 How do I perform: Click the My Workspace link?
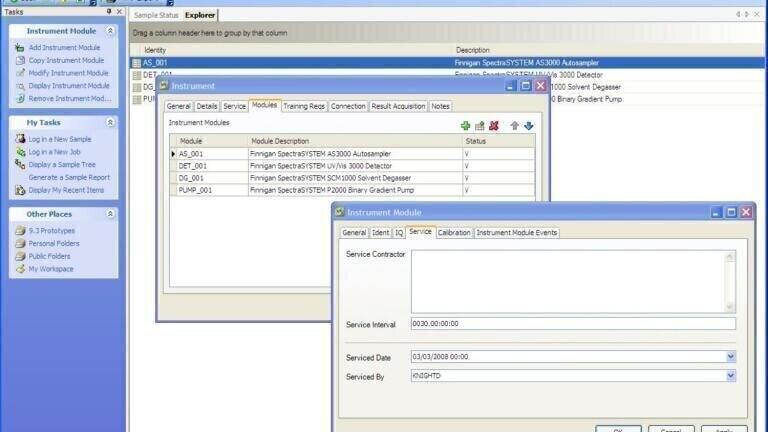51,269
